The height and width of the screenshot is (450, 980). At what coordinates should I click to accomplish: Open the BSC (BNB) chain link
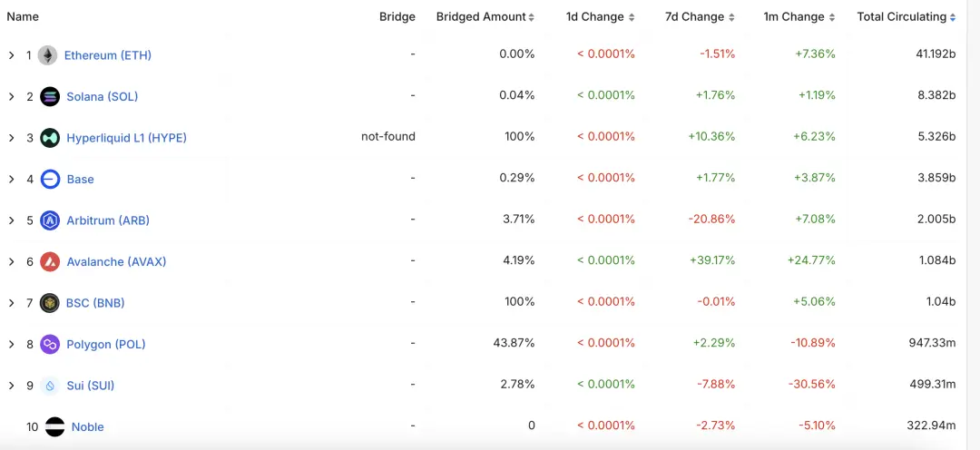95,303
